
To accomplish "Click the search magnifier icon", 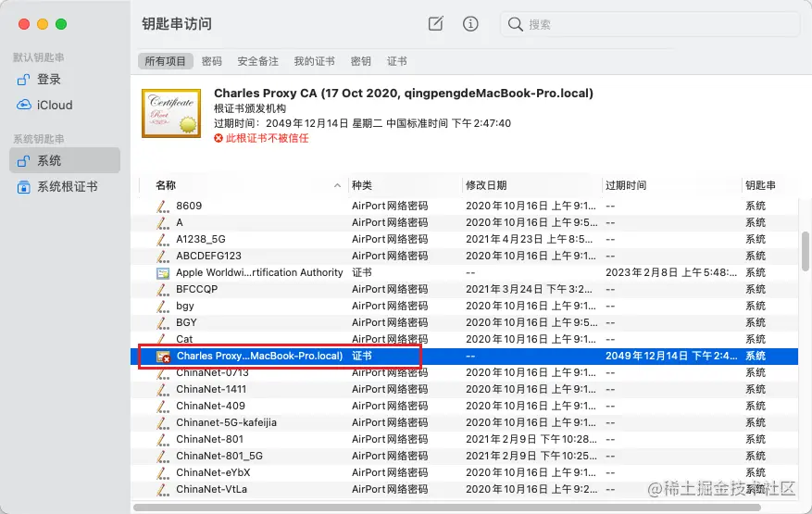I will tap(515, 24).
